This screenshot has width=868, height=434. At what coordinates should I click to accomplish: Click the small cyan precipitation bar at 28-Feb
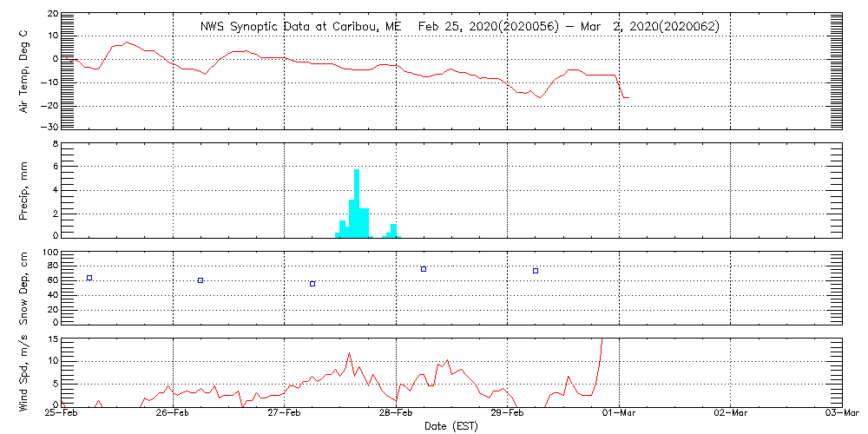click(x=394, y=230)
